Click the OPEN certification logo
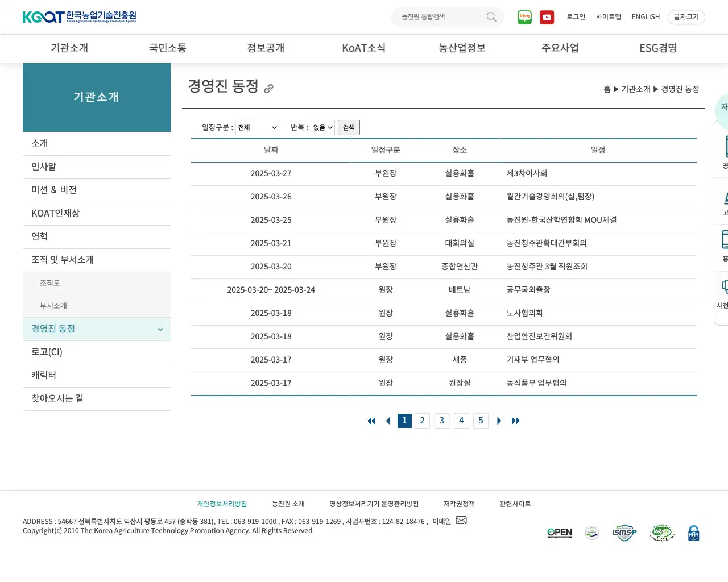Screen dimensions: 728x582 559,533
